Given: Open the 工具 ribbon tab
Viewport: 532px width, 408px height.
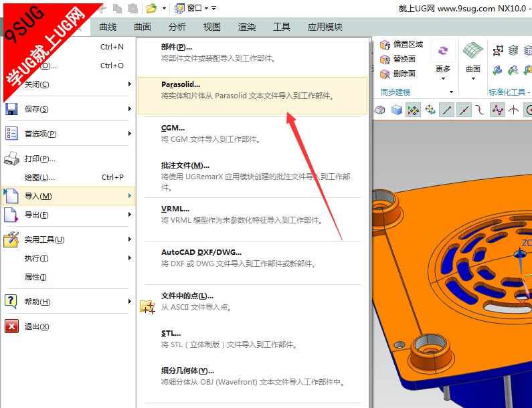Looking at the screenshot, I should pyautogui.click(x=282, y=27).
